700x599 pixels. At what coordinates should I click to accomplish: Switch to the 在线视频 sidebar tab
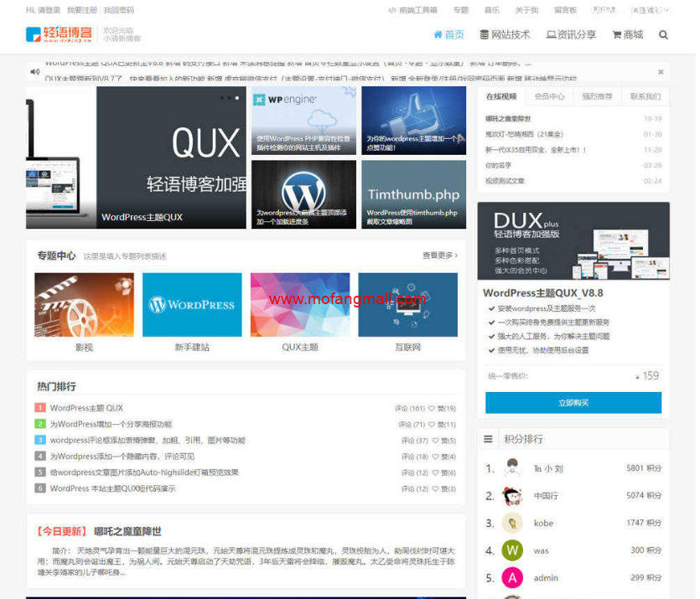pos(501,96)
